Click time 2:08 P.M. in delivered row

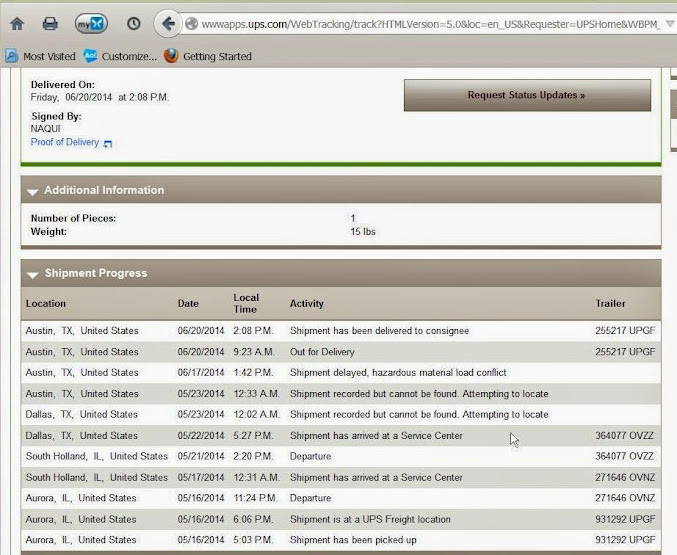(253, 331)
